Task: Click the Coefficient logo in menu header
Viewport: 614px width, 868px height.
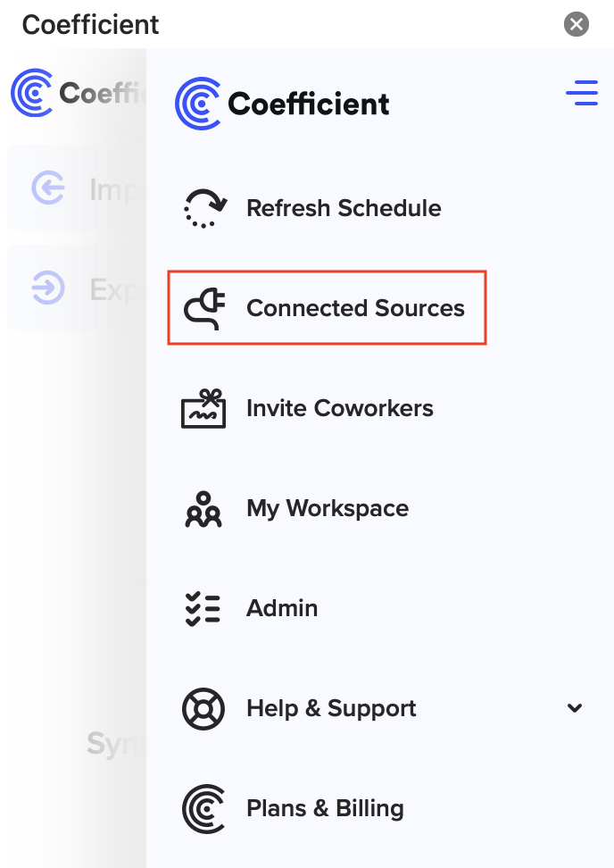Action: (283, 104)
